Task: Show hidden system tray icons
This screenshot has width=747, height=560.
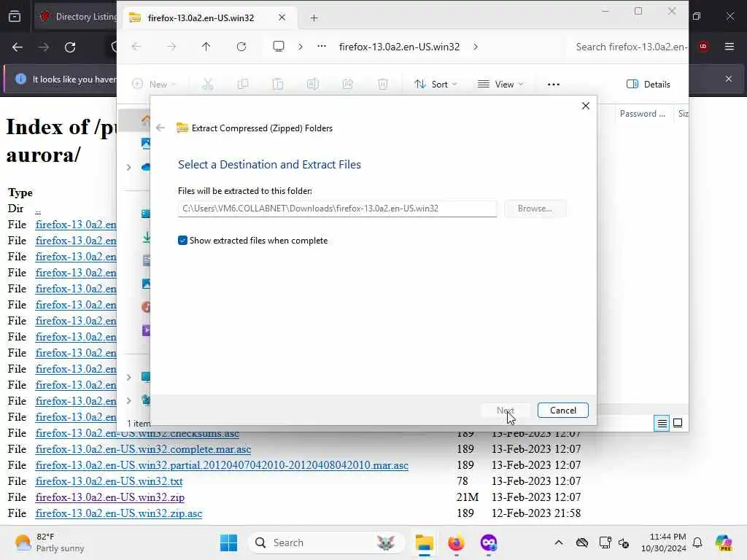Action: (559, 542)
